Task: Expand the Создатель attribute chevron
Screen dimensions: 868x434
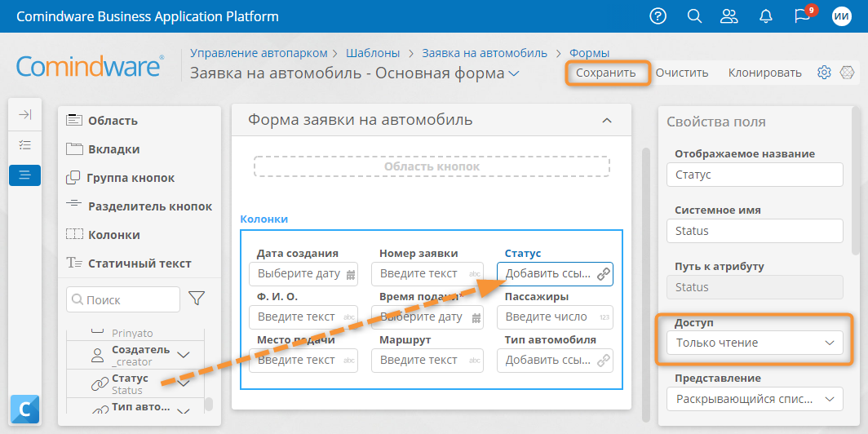Action: pyautogui.click(x=184, y=356)
